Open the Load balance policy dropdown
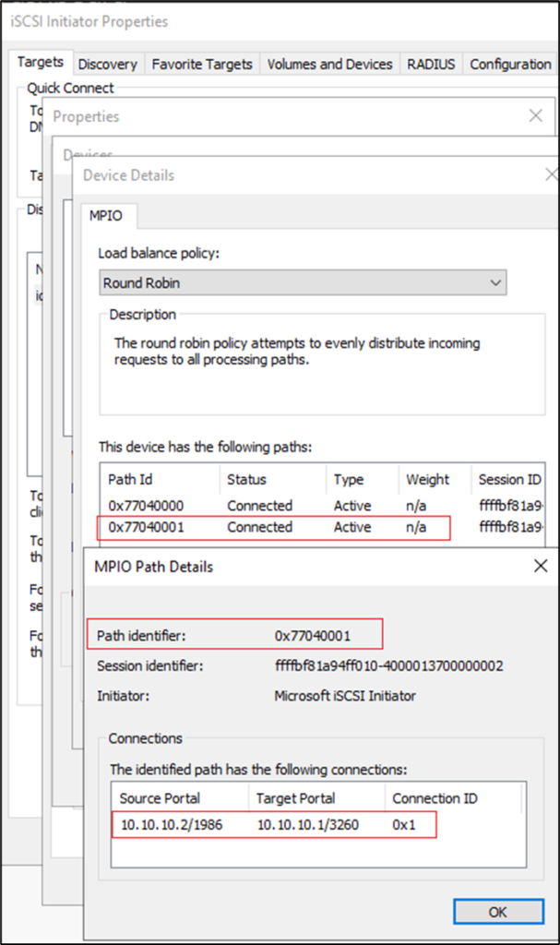Screen dimensions: 560x945 click(303, 282)
